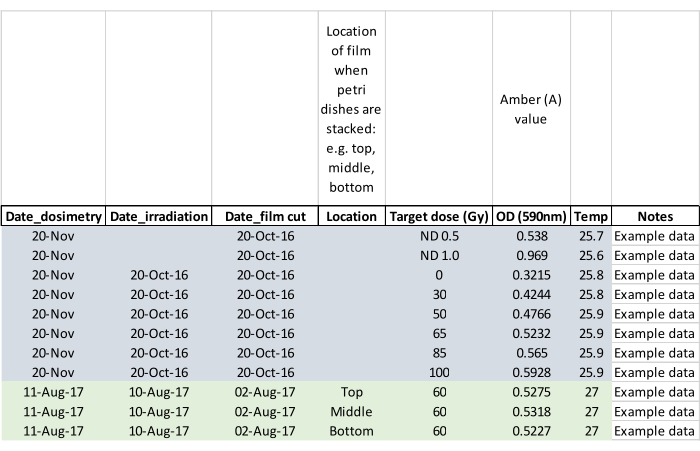Click the Date_irradiation column header
This screenshot has height=451, width=700.
[159, 216]
